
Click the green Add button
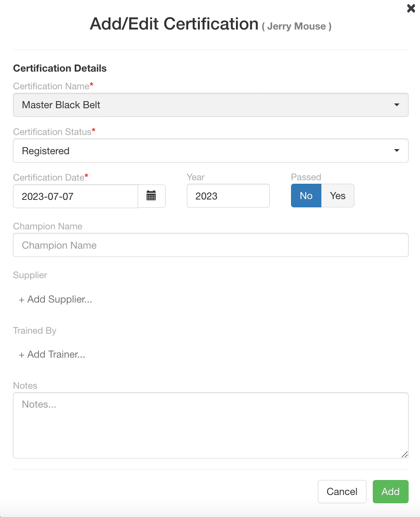click(x=391, y=491)
